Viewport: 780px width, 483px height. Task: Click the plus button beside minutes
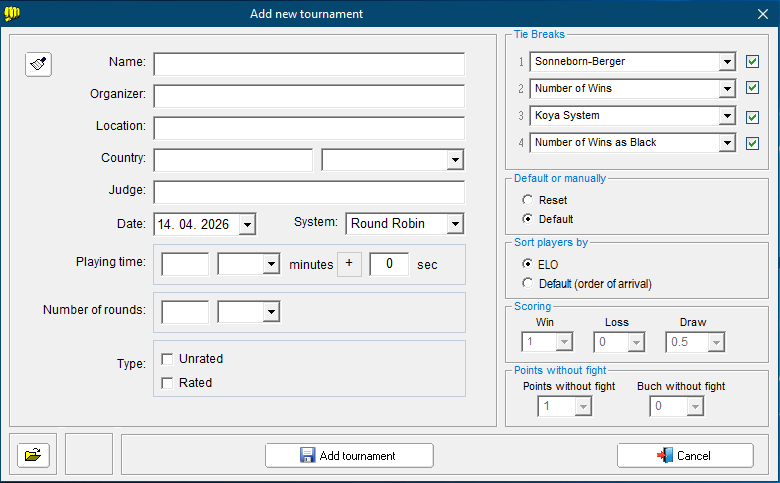point(349,264)
